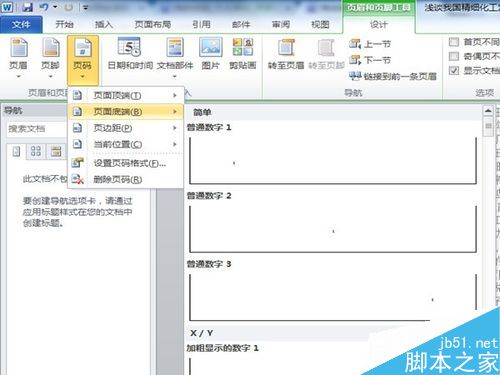The width and height of the screenshot is (500, 375).
Task: Open the quick access toolbar customize arrow
Action: [x=85, y=7]
